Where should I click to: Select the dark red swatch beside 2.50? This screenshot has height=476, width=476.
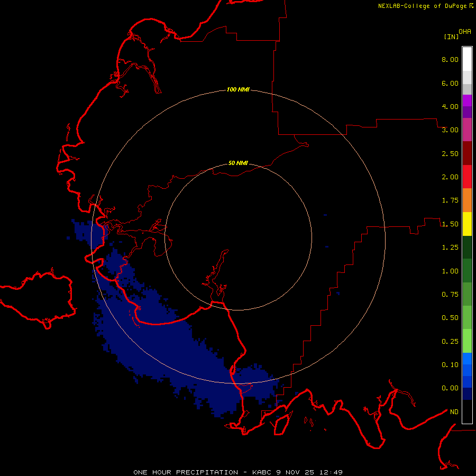pyautogui.click(x=467, y=153)
